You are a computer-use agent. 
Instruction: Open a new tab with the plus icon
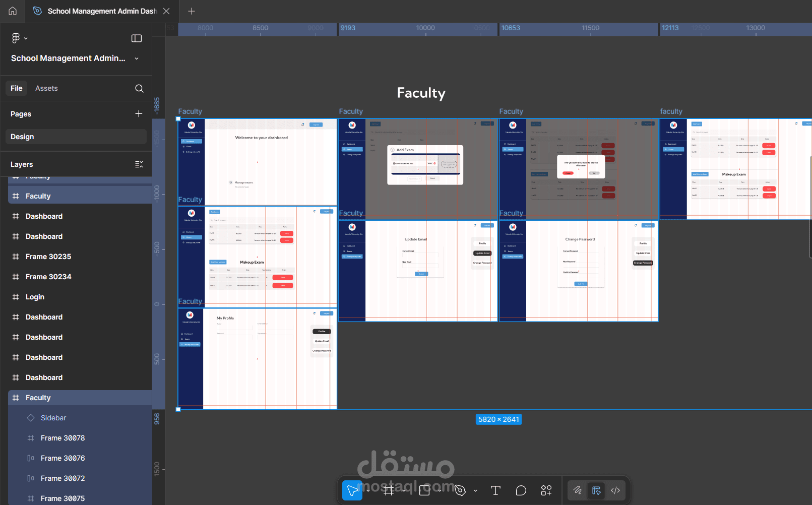coord(191,11)
